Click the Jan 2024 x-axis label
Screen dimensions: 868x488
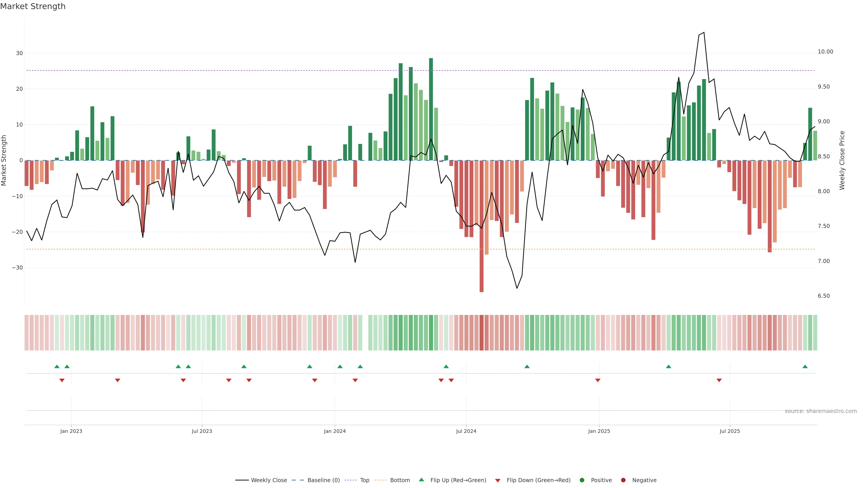(335, 431)
